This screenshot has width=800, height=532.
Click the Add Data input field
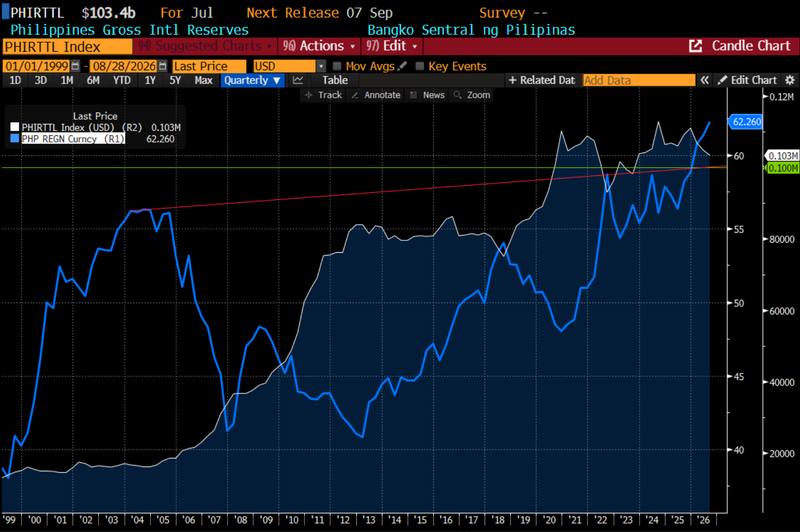[x=639, y=80]
